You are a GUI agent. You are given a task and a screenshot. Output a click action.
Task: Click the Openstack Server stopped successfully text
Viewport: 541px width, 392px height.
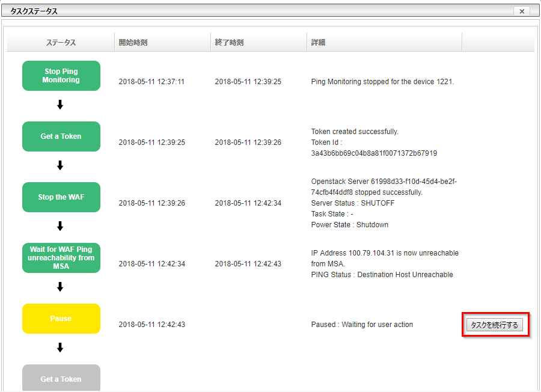384,187
